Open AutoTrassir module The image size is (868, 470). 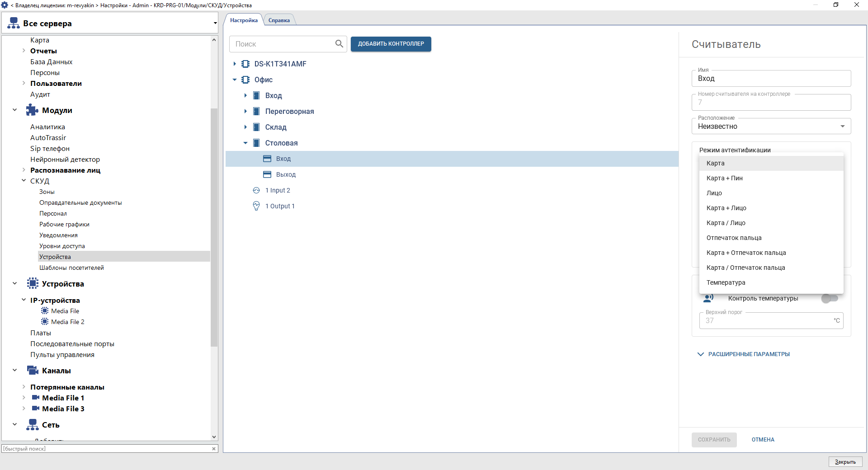click(x=48, y=137)
